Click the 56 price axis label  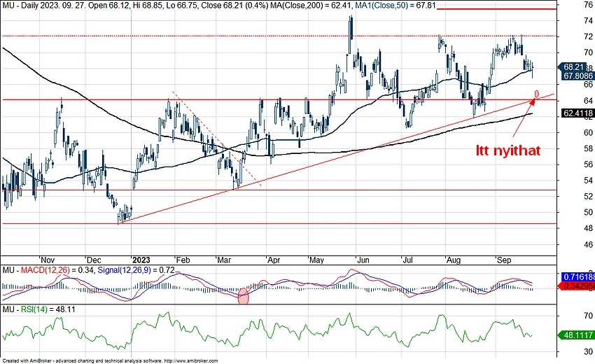click(x=589, y=164)
